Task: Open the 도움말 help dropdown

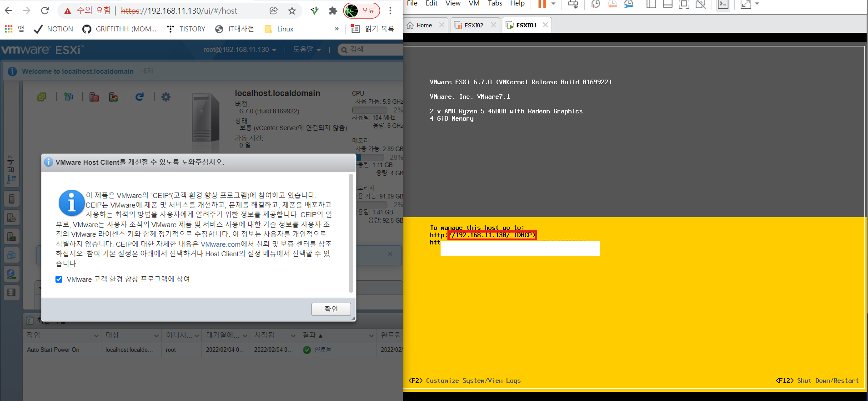Action: coord(307,50)
